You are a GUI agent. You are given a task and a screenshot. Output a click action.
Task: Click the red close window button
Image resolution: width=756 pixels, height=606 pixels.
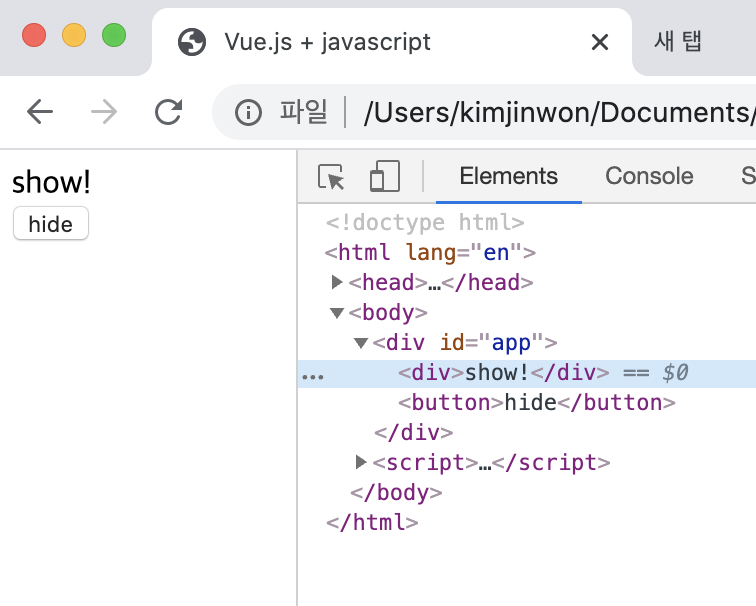pos(34,35)
